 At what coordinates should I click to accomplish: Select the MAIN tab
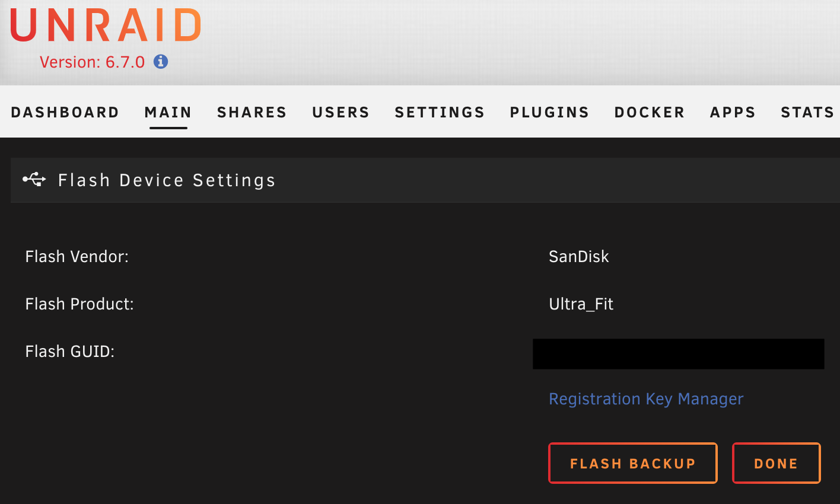(x=168, y=112)
